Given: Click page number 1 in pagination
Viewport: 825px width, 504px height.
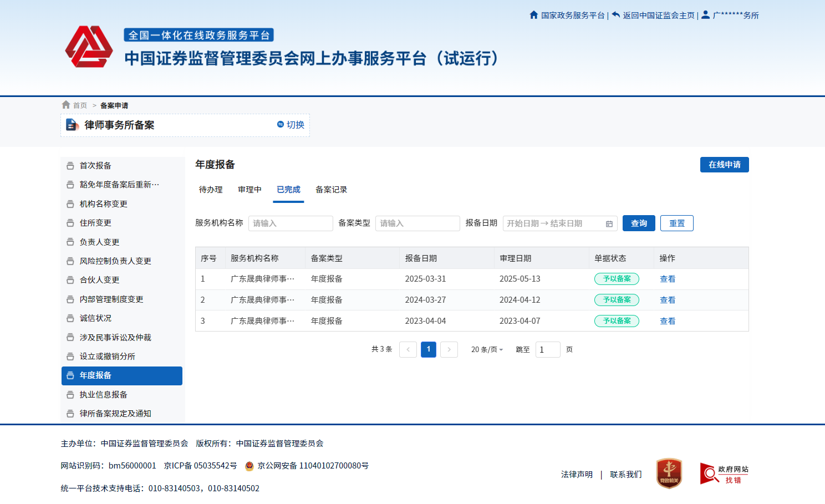Looking at the screenshot, I should point(429,349).
